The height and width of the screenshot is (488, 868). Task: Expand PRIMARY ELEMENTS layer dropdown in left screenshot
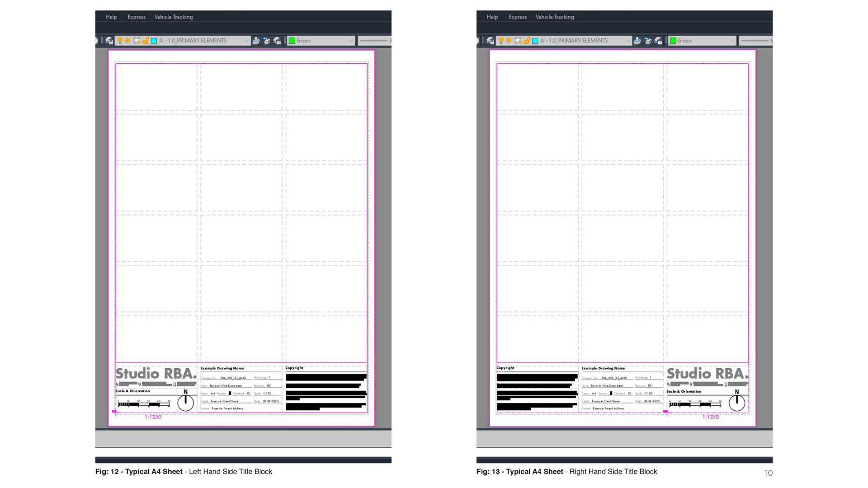pos(246,41)
